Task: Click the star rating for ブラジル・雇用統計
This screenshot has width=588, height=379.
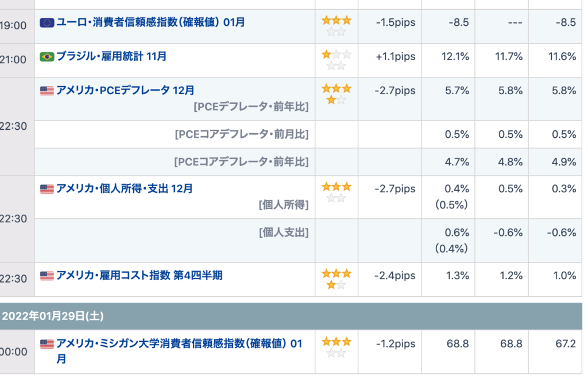Action: (x=336, y=60)
